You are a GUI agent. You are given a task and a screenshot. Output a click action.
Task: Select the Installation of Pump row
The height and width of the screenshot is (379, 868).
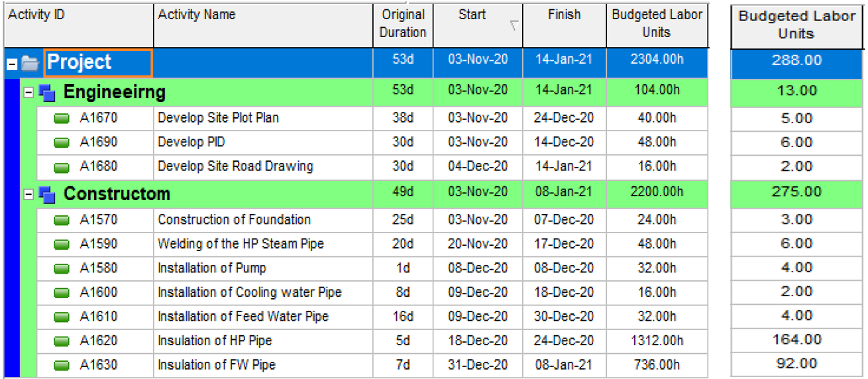(211, 268)
